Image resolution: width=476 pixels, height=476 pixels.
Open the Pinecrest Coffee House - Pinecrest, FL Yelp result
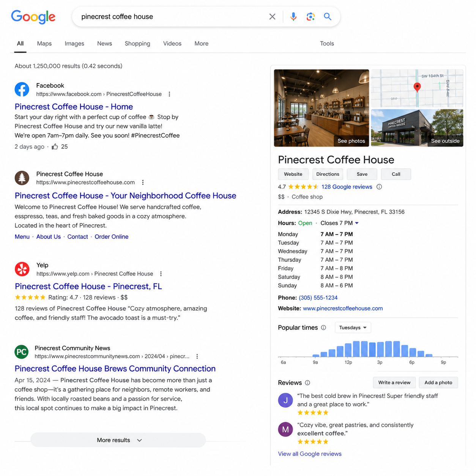[x=88, y=287]
